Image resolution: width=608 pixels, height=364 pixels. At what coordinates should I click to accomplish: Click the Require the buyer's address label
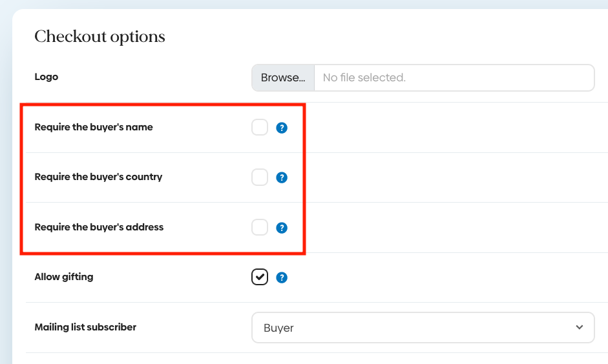[99, 227]
